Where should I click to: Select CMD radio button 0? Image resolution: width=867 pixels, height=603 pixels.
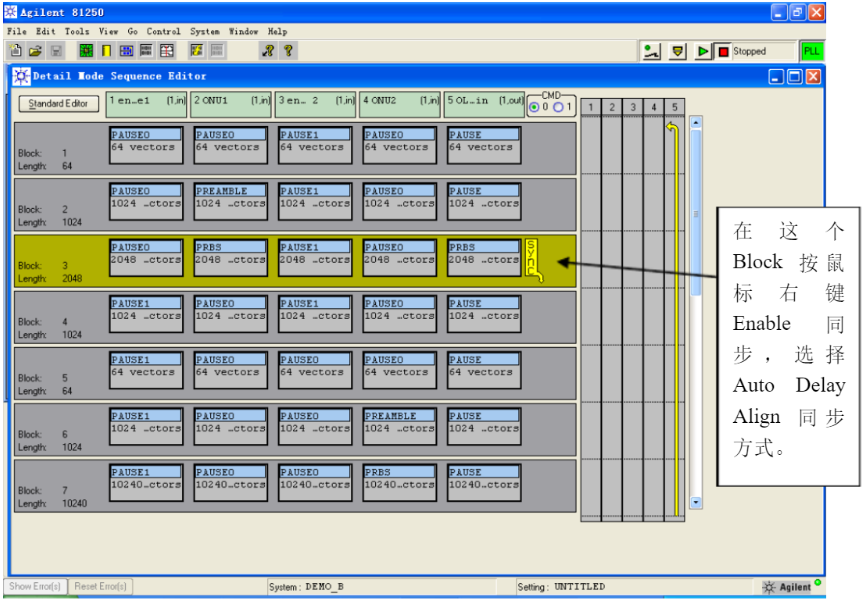point(534,107)
